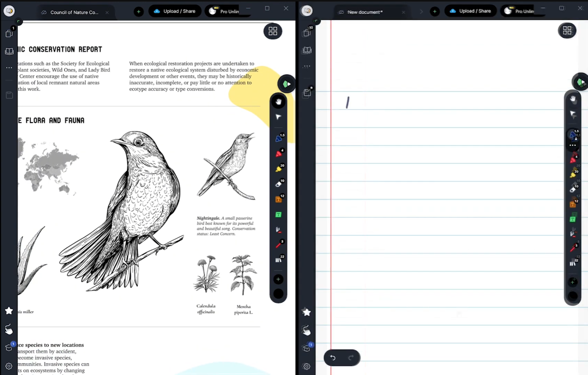This screenshot has width=588, height=375.
Task: Open page layout grid in right window
Action: coord(567,30)
